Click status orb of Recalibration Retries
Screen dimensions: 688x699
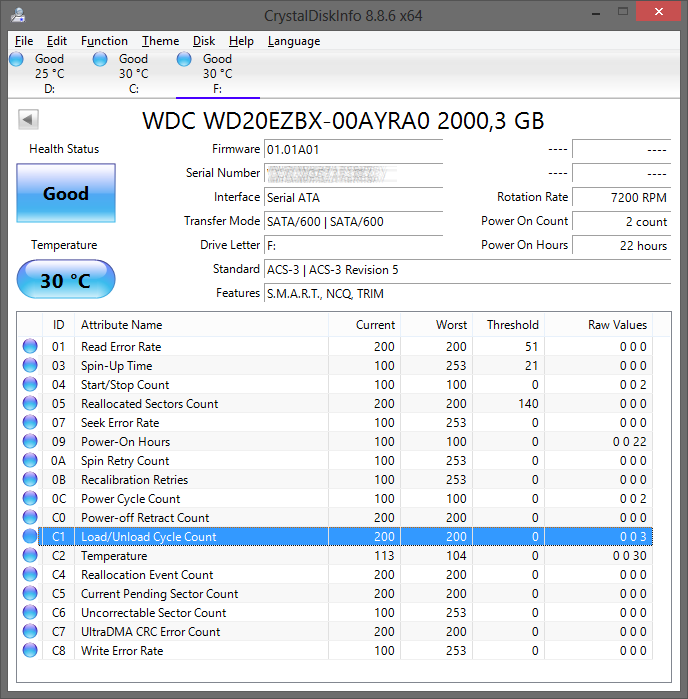pos(30,479)
